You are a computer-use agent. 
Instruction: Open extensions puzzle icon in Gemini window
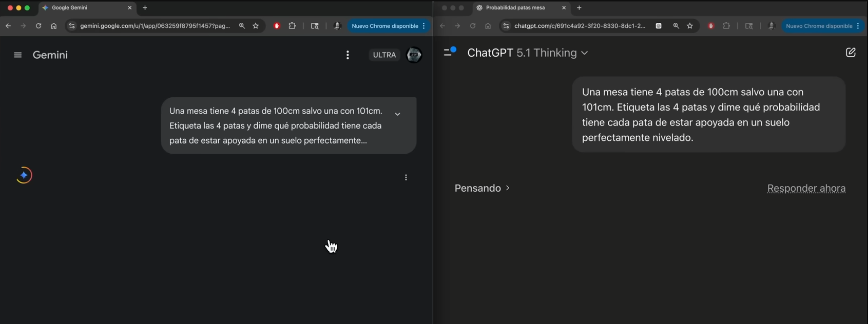tap(292, 26)
